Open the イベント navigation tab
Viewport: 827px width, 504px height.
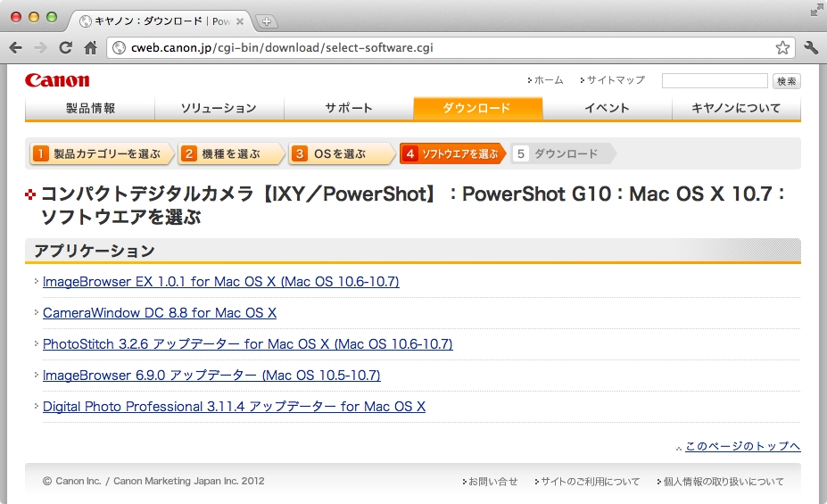[x=607, y=108]
